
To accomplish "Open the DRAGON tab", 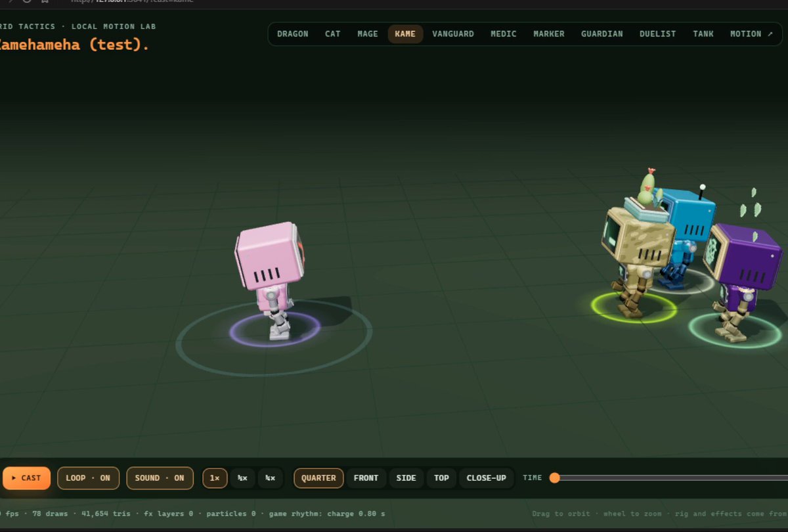I will point(292,34).
